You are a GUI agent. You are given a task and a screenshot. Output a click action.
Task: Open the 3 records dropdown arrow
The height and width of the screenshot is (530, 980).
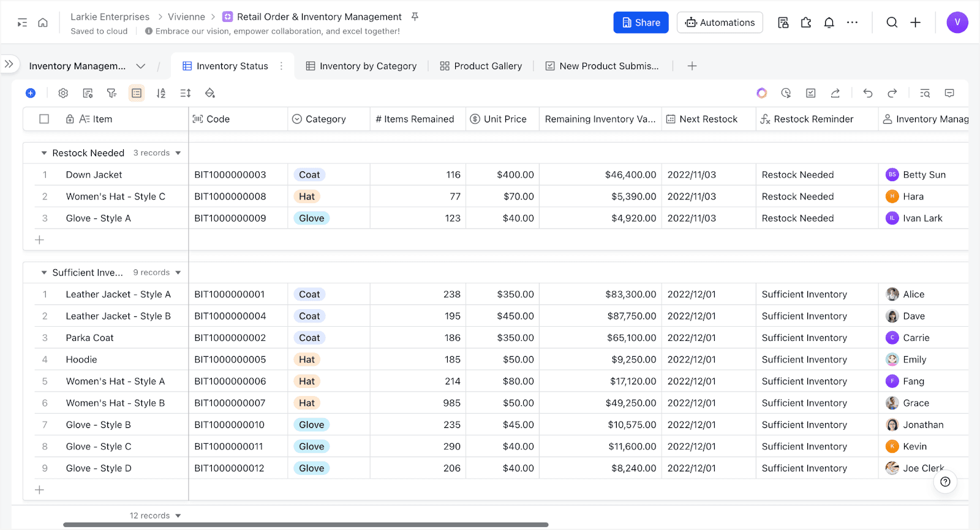178,153
